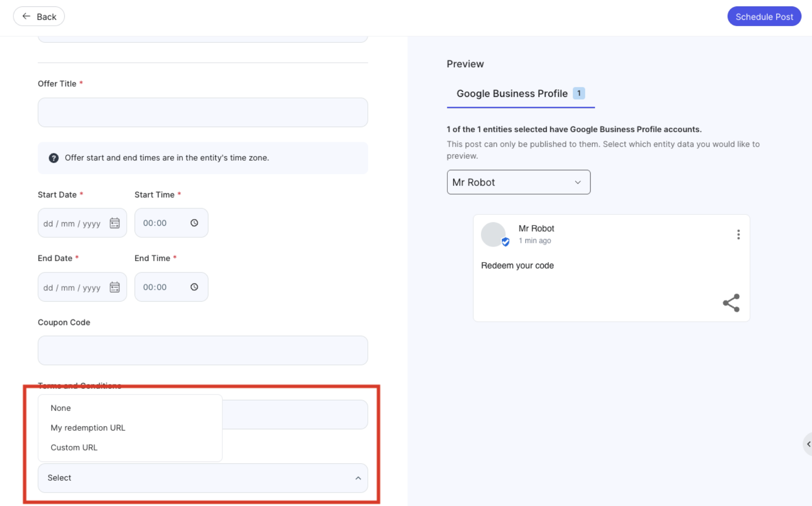Choose Custom URL option
The image size is (812, 506).
point(74,448)
